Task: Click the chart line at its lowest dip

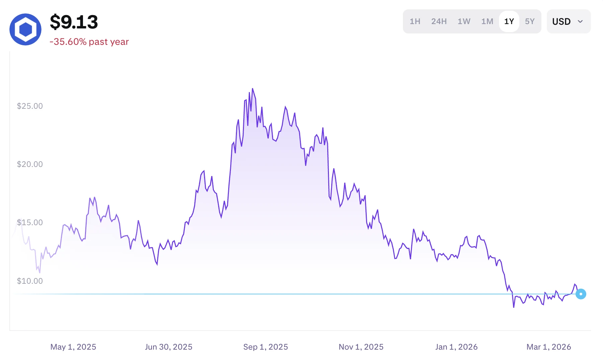Action: [x=514, y=306]
